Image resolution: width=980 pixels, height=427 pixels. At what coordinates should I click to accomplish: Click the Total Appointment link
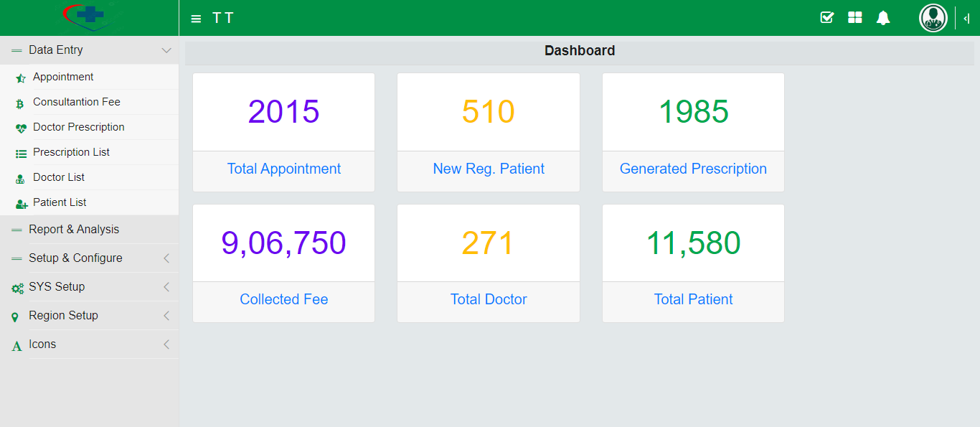click(x=283, y=169)
